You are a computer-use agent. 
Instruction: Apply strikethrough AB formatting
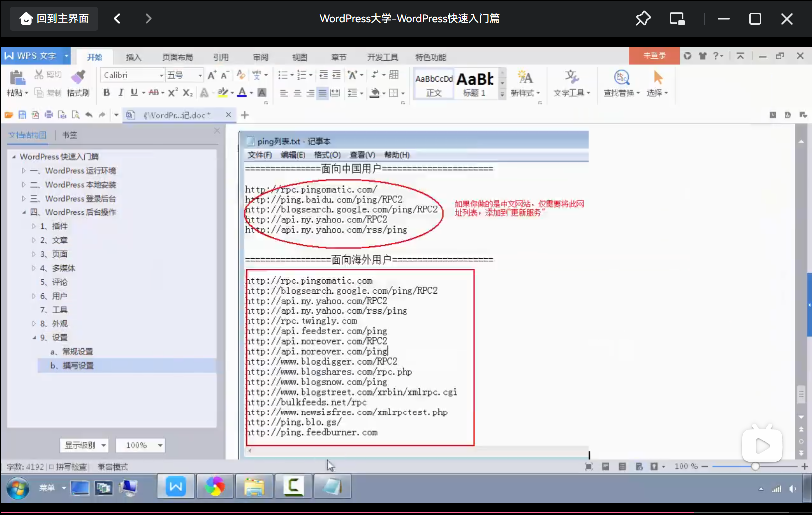pos(154,92)
